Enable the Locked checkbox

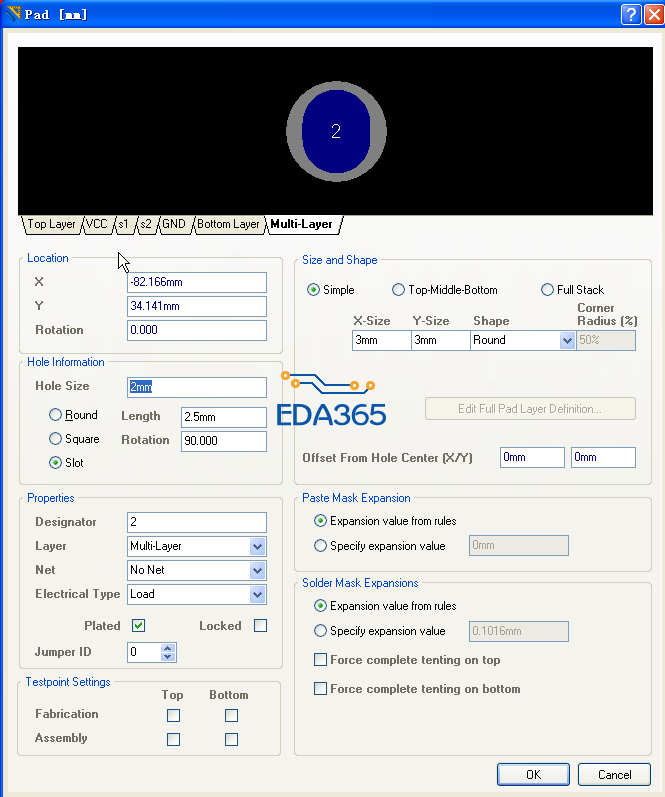(x=260, y=625)
